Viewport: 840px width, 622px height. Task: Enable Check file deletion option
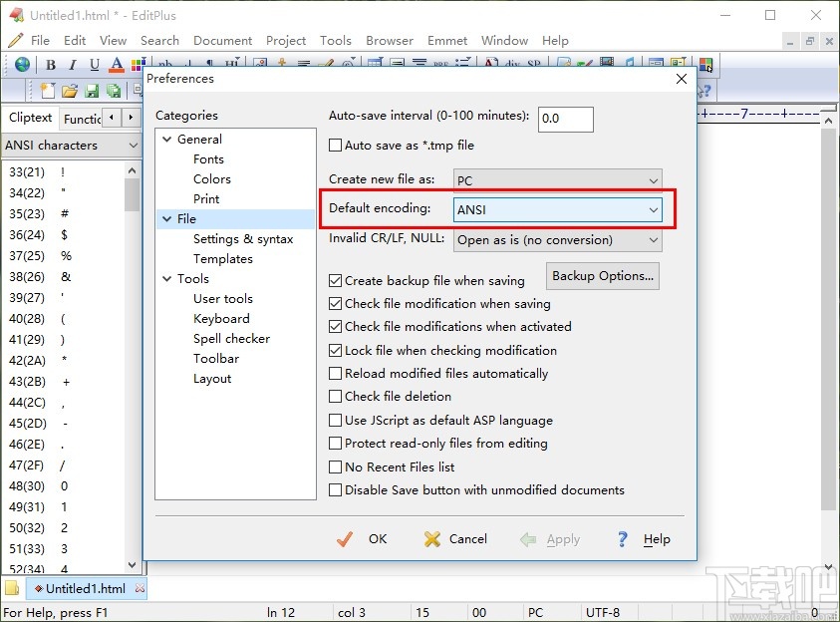[x=336, y=397]
